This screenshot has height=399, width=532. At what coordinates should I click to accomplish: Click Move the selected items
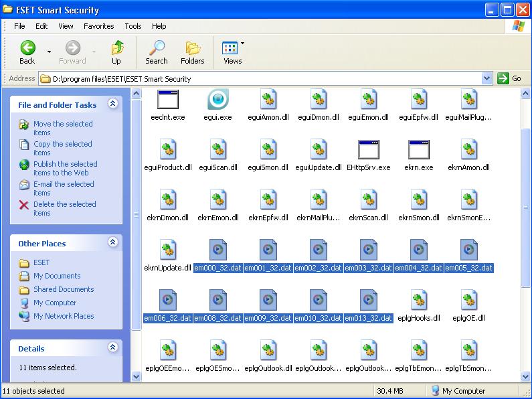(x=63, y=129)
